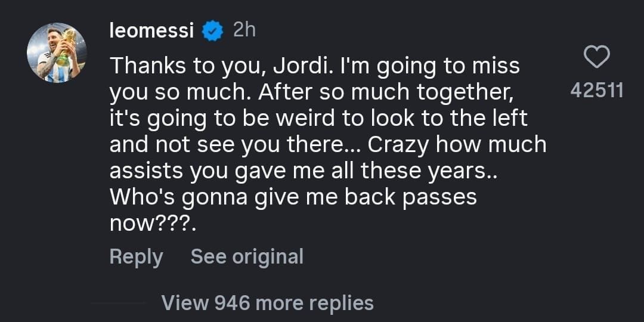Click the comment's first line mentioning Jordi
This screenshot has width=644, height=322.
click(x=314, y=66)
